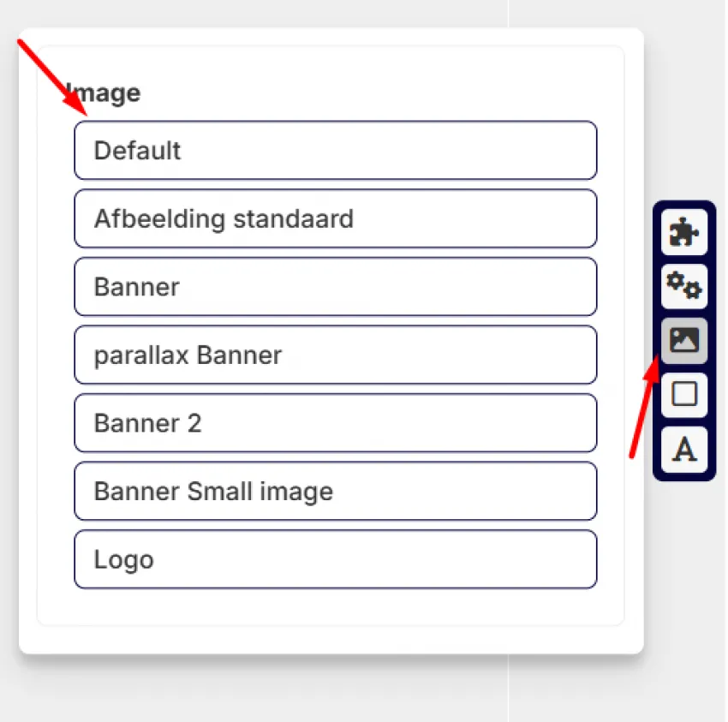Viewport: 728px width, 722px height.
Task: Select the parallax Banner option
Action: coord(335,355)
